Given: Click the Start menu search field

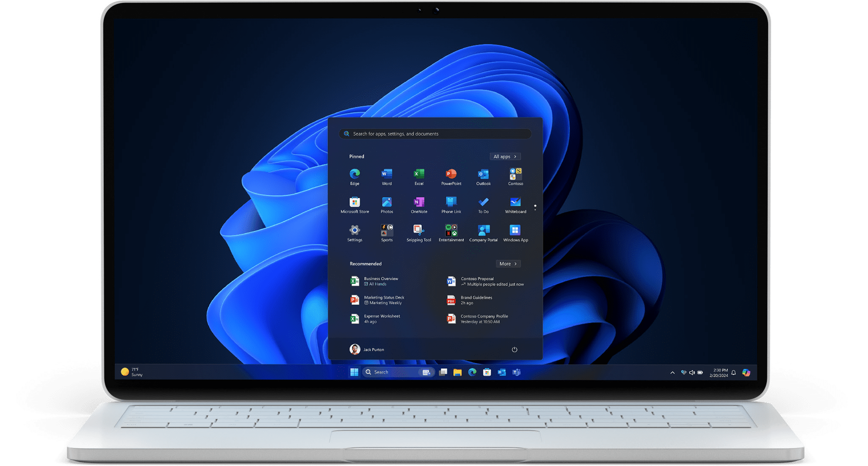Looking at the screenshot, I should 435,133.
